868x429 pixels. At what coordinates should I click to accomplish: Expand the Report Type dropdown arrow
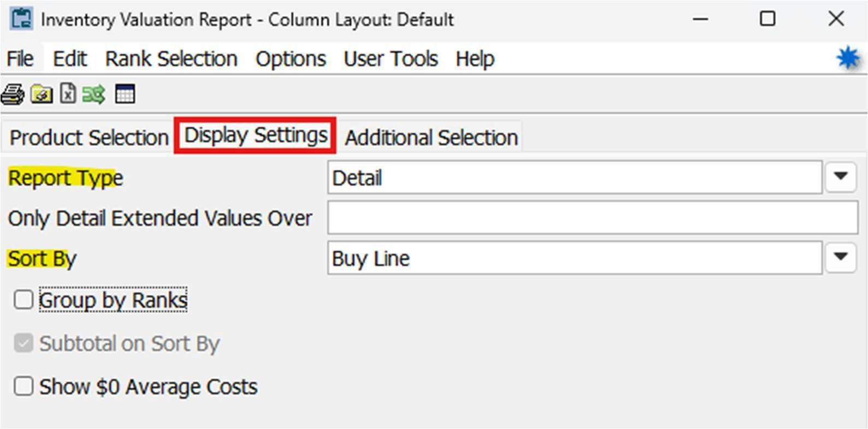(840, 177)
